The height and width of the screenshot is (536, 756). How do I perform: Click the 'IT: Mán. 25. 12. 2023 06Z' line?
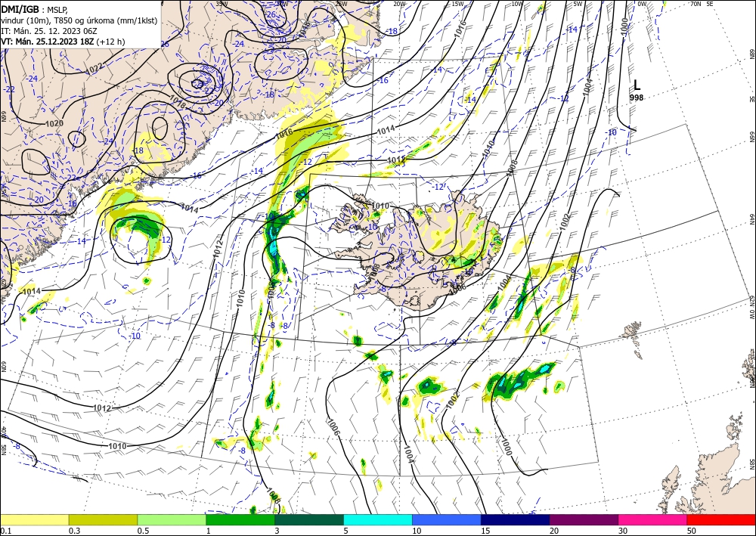coord(48,31)
